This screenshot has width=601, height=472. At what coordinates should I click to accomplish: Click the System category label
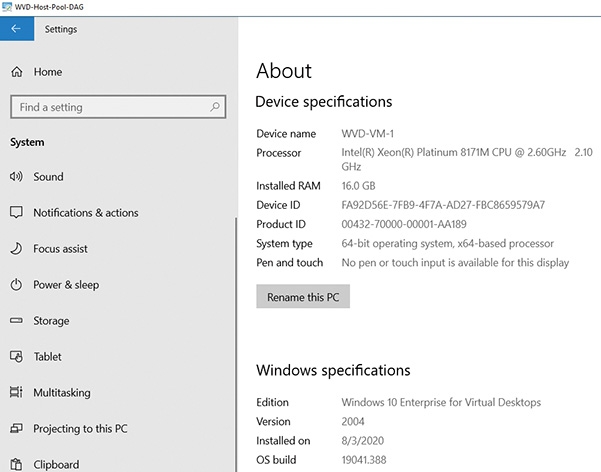point(27,142)
